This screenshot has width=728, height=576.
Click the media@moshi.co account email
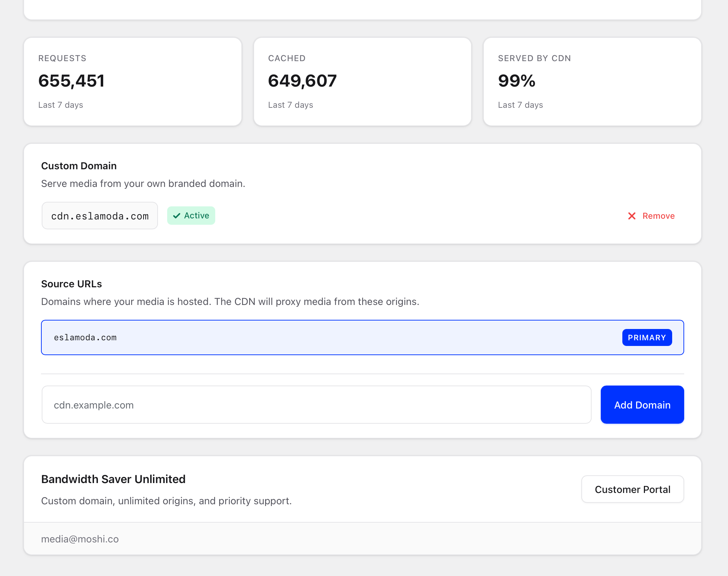click(x=80, y=539)
